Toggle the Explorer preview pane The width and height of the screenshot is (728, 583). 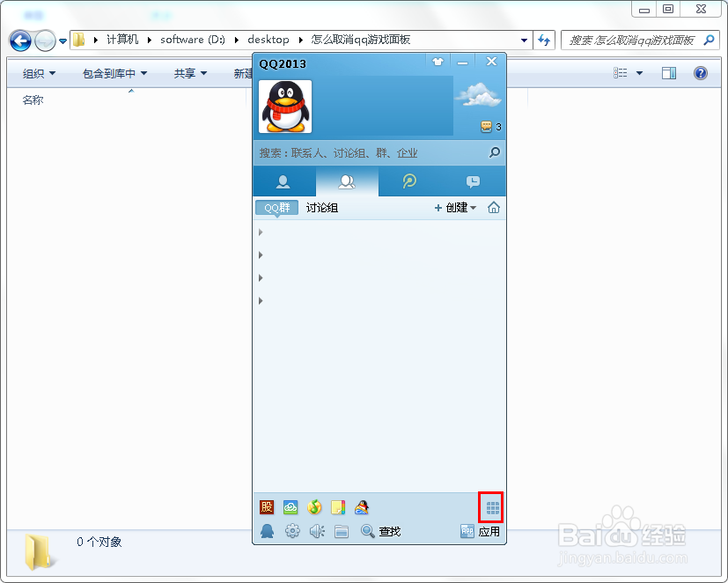pyautogui.click(x=668, y=73)
